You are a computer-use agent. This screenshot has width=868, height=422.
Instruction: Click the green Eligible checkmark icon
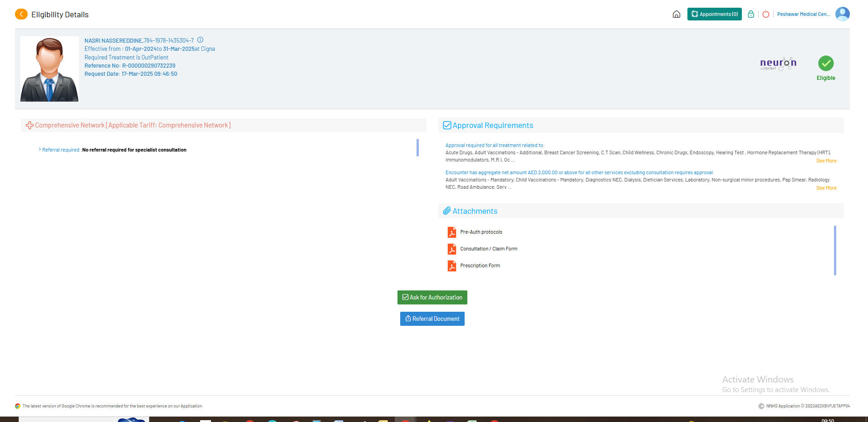tap(826, 63)
